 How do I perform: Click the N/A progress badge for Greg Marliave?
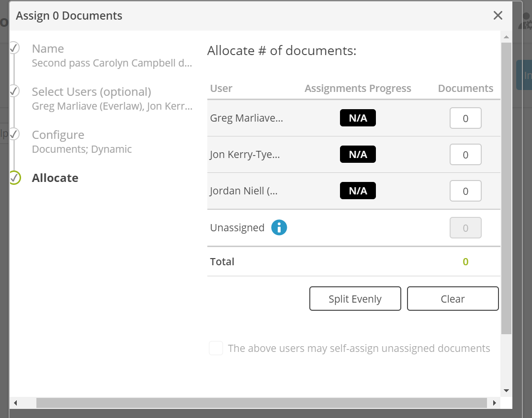(358, 118)
